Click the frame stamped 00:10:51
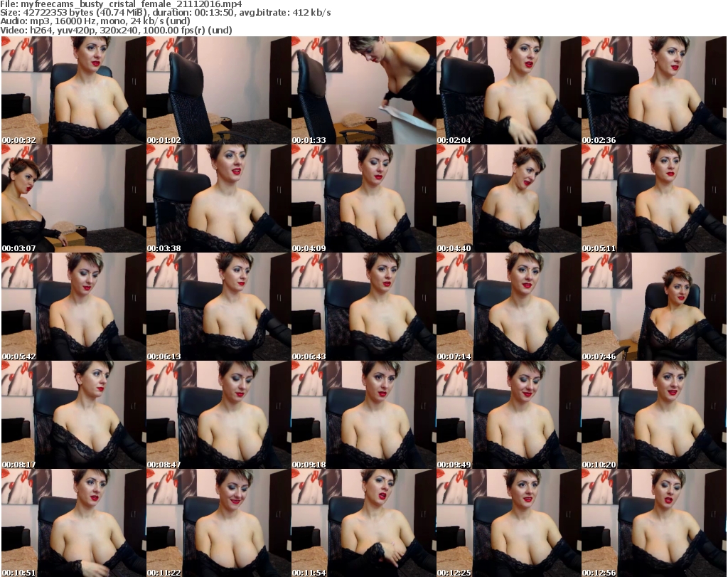Image resolution: width=728 pixels, height=577 pixels. click(74, 523)
